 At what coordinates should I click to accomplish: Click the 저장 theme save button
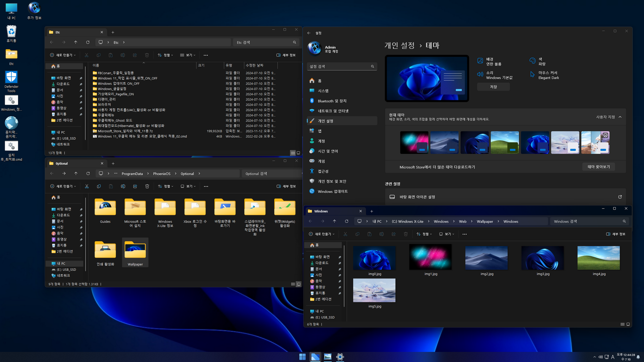click(493, 87)
